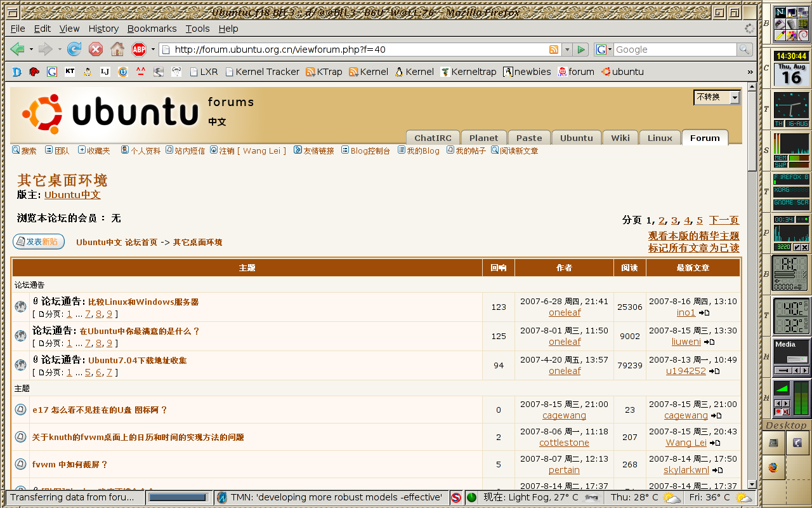This screenshot has height=508, width=812.
Task: Open the View menu
Action: [70, 29]
